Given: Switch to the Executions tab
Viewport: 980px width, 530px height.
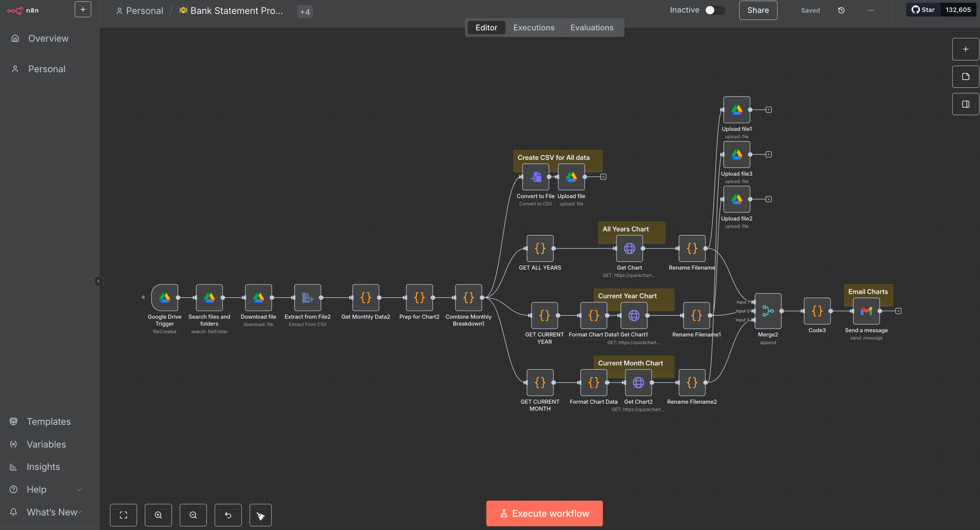Looking at the screenshot, I should (534, 27).
